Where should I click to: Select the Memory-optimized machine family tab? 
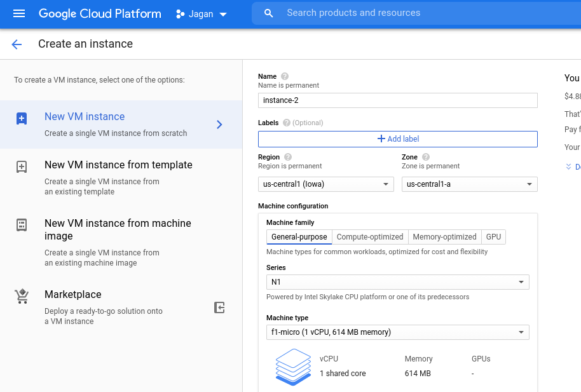(x=444, y=237)
